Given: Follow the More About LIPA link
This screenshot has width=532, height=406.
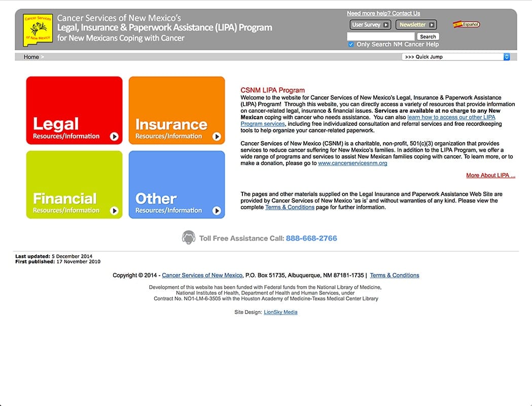Looking at the screenshot, I should coord(490,176).
